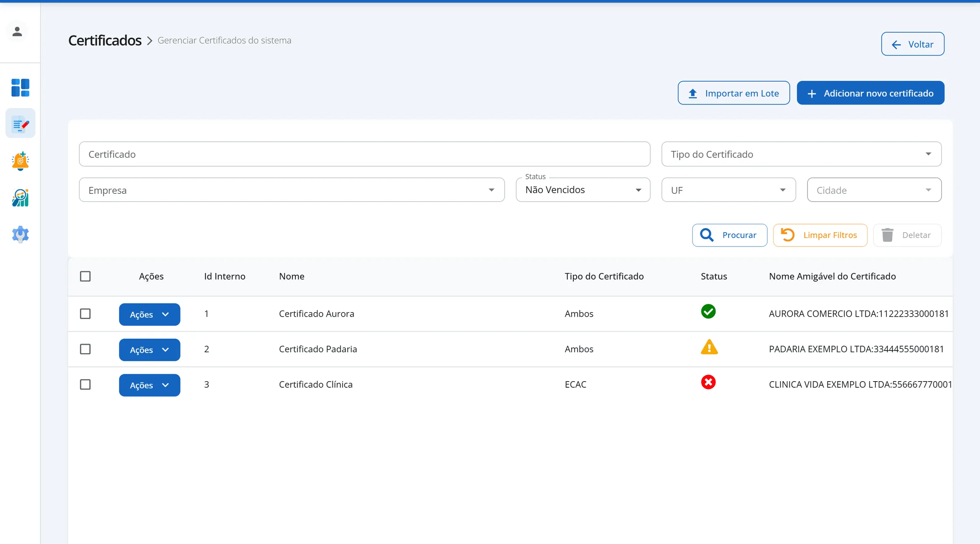Expand Ações menu for Certificado Clínica
The height and width of the screenshot is (544, 980).
click(x=149, y=385)
